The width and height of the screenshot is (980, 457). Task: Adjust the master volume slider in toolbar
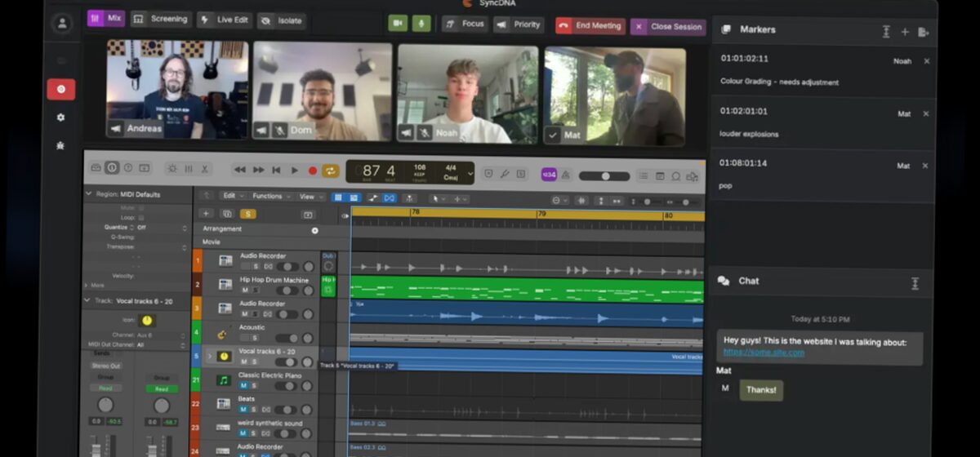click(x=604, y=175)
